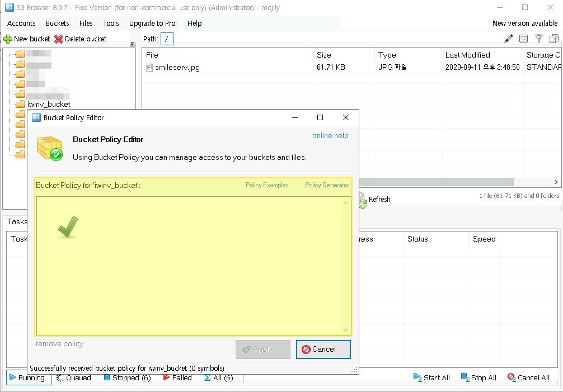The image size is (563, 392).
Task: Open the Tools menu
Action: (x=111, y=23)
